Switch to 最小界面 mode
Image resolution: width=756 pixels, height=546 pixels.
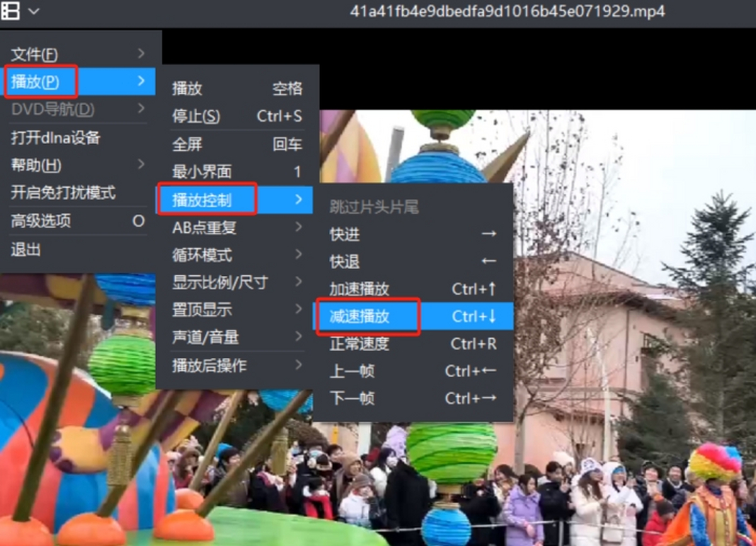click(237, 171)
